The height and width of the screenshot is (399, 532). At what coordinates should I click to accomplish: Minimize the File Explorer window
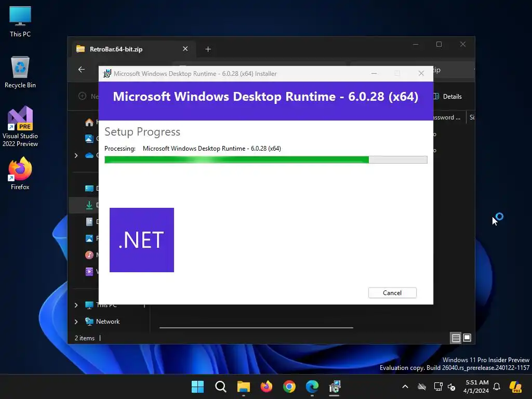[416, 45]
